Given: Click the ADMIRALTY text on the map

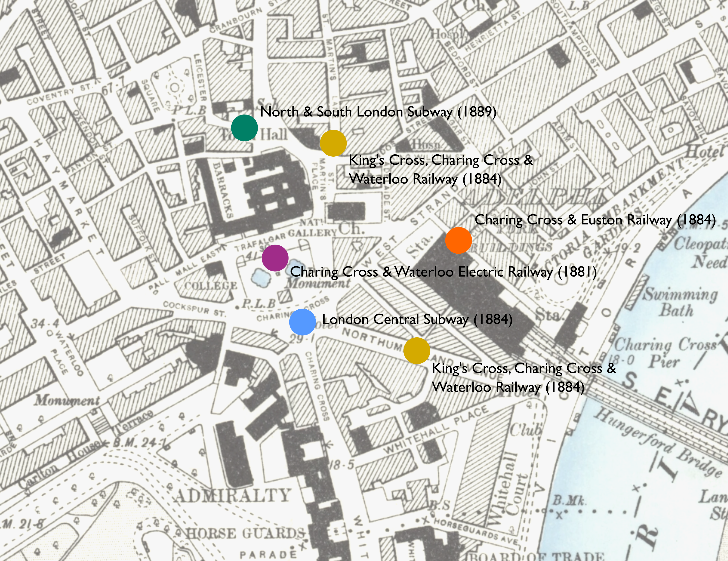Looking at the screenshot, I should click(x=232, y=496).
